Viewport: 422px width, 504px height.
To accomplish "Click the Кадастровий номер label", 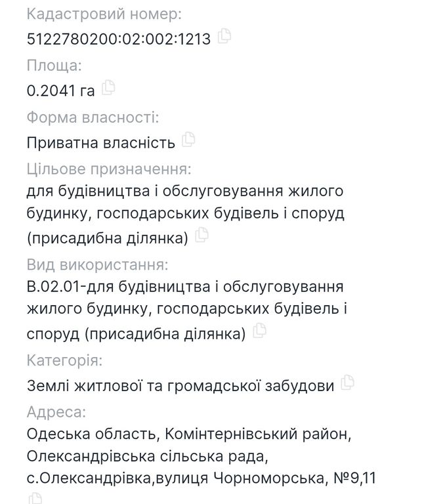I will 104,14.
